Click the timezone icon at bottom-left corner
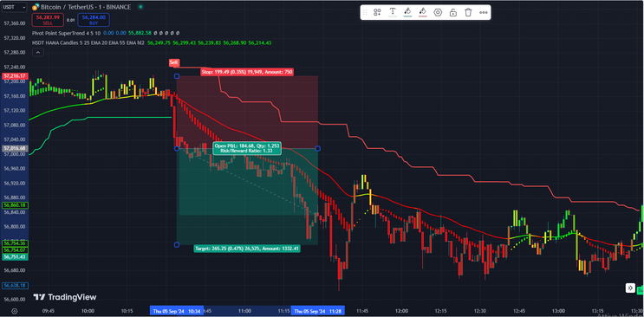 pyautogui.click(x=15, y=311)
